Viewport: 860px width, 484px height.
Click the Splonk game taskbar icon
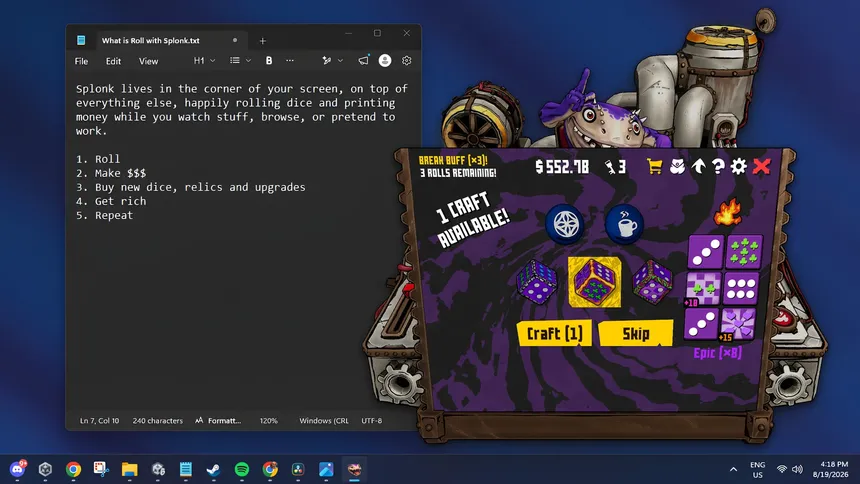354,469
